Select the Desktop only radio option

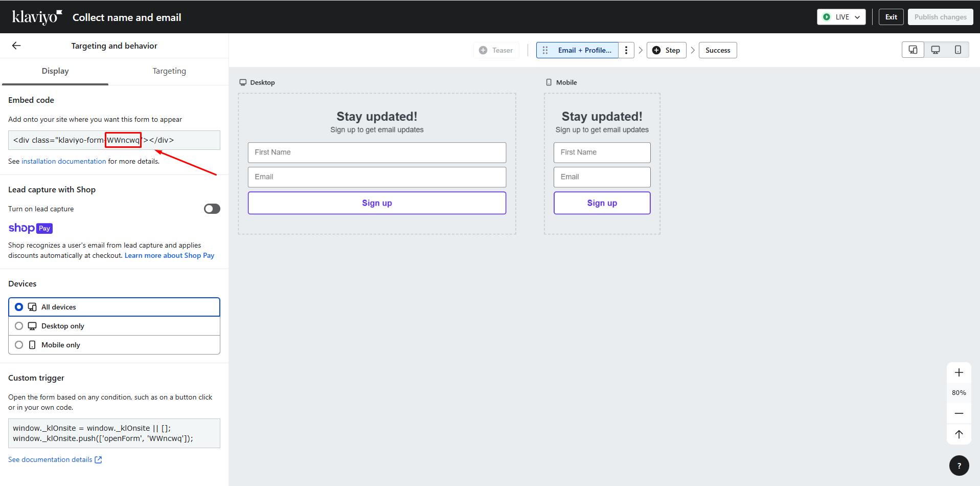point(19,326)
